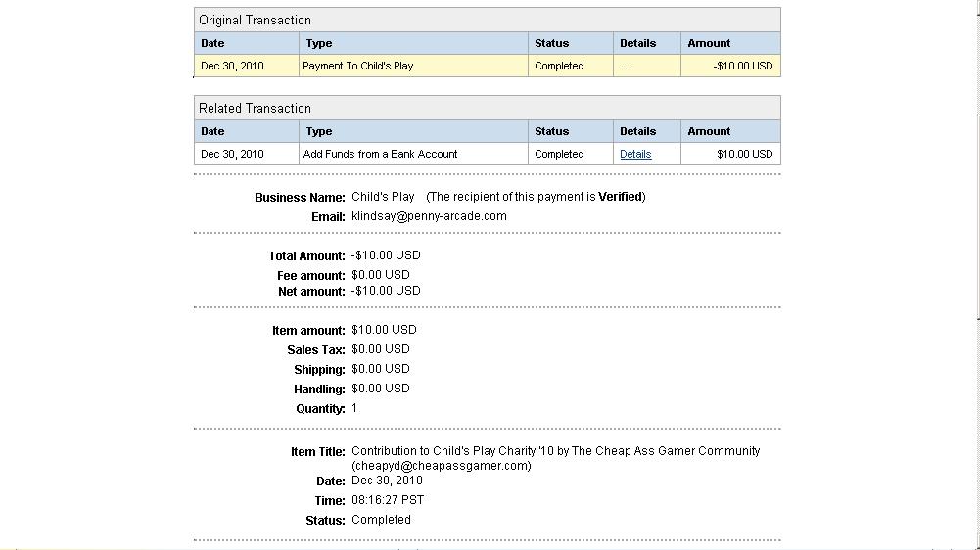Click the Shipping value '$0.00 USD'
The height and width of the screenshot is (550, 980).
coord(381,369)
